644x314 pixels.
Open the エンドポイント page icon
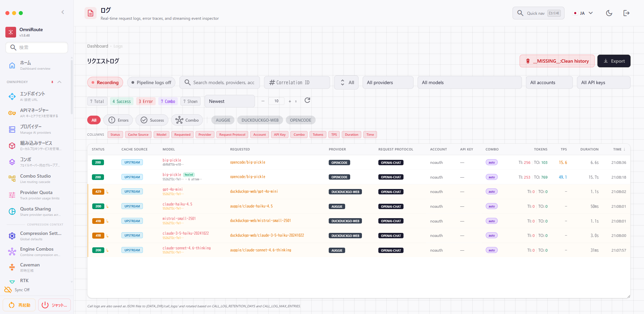12,97
